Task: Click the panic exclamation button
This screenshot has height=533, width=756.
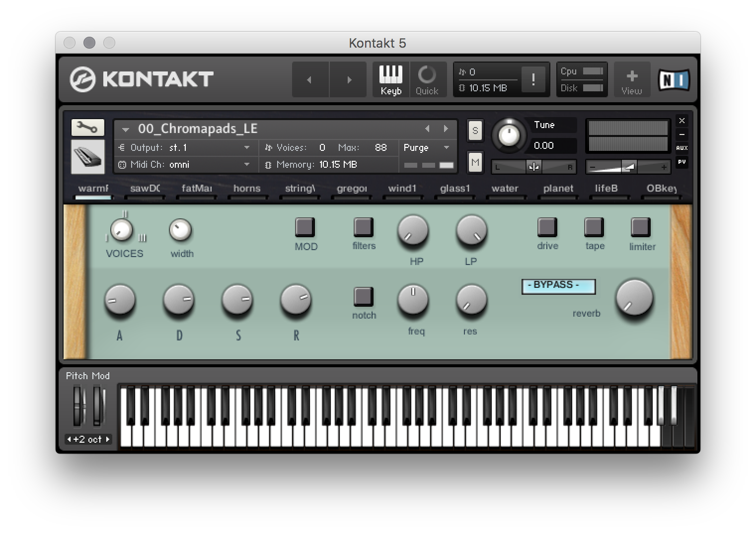Action: pyautogui.click(x=533, y=79)
